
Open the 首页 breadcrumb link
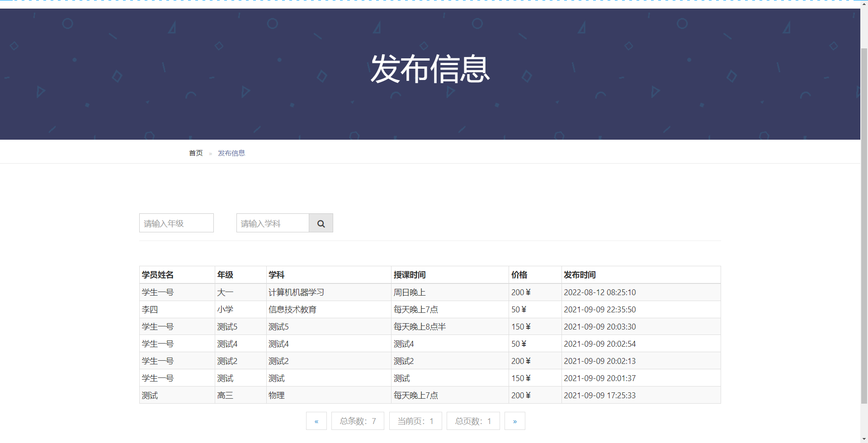point(195,153)
